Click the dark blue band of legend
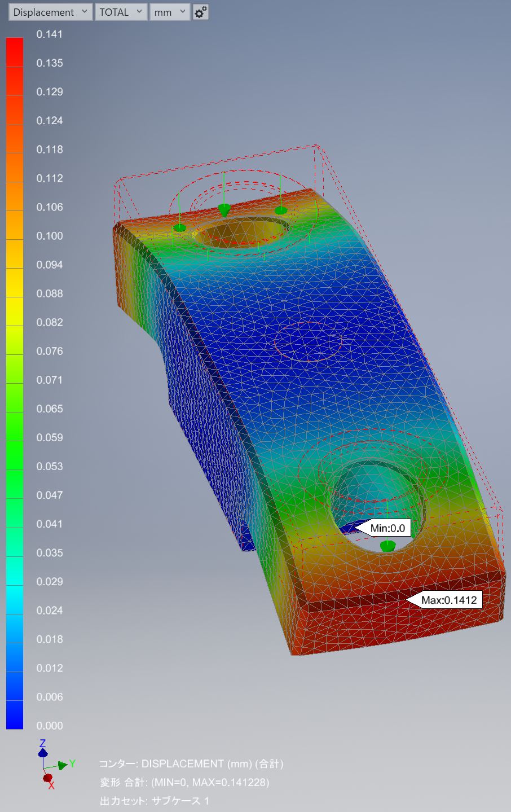 15,714
